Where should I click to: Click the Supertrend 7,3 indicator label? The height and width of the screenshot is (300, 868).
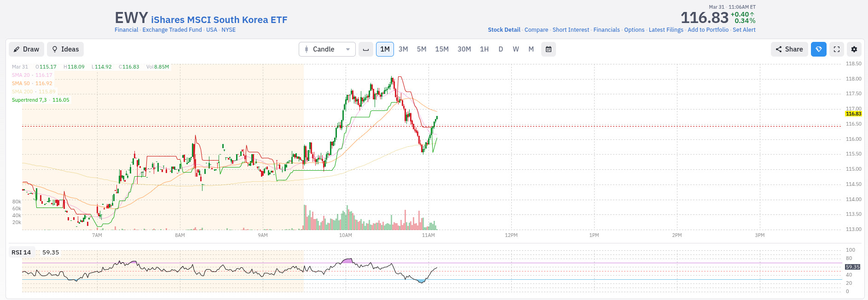[29, 100]
